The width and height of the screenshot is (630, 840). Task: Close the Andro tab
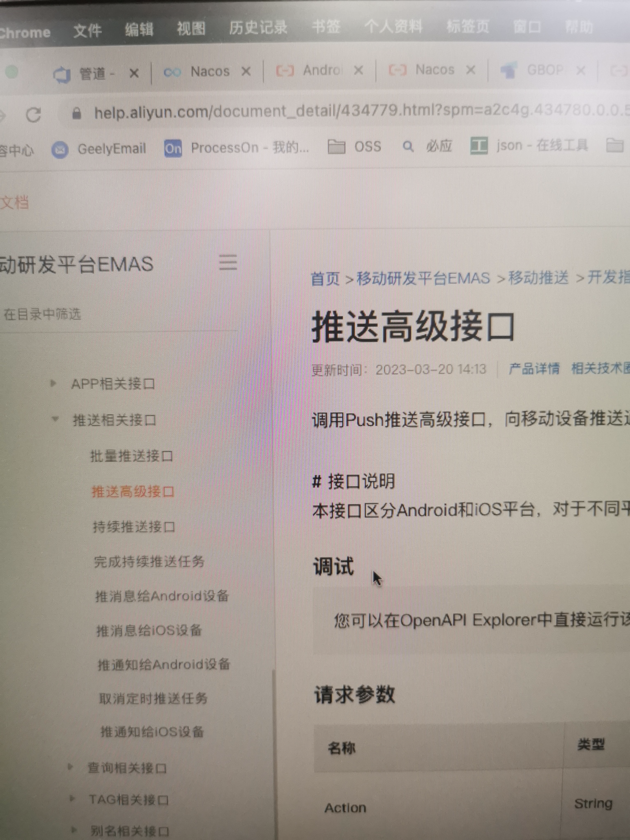coord(358,71)
